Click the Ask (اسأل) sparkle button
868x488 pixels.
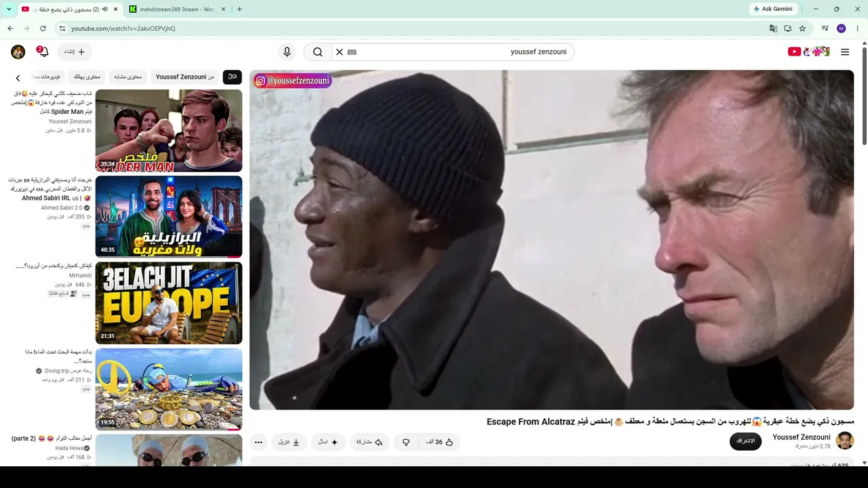pyautogui.click(x=328, y=442)
